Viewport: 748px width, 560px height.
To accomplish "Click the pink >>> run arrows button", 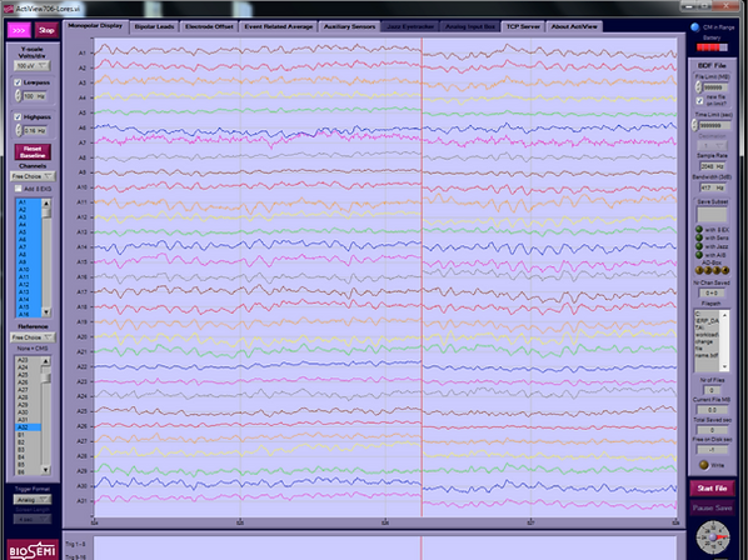I will [20, 30].
